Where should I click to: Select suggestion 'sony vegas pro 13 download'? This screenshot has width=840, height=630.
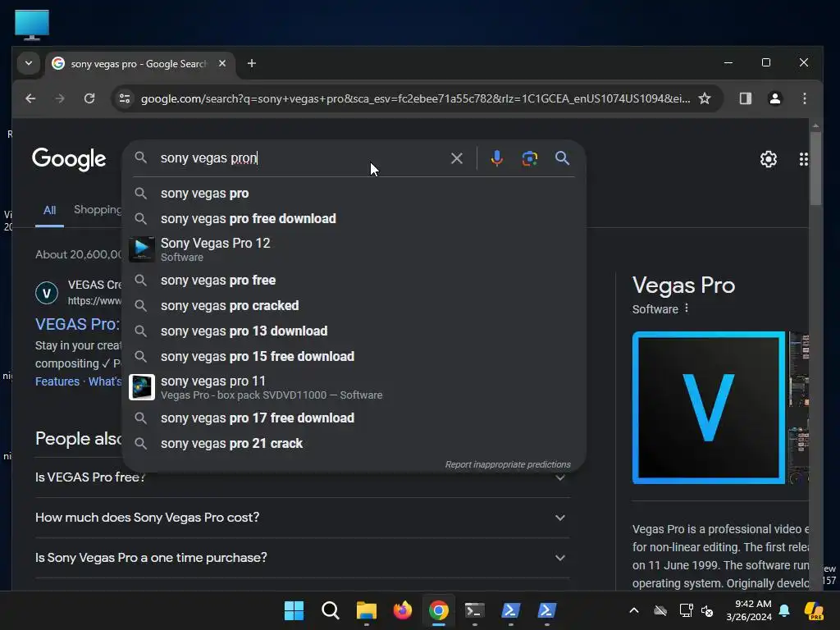tap(354, 331)
